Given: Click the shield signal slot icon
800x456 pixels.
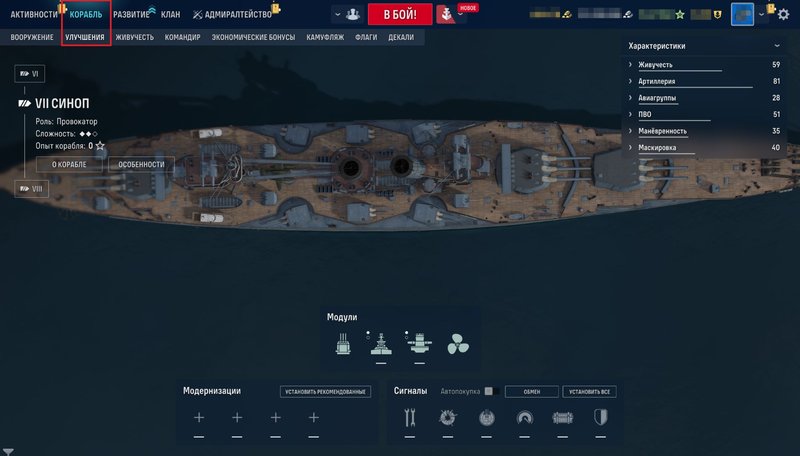Looking at the screenshot, I should [601, 418].
